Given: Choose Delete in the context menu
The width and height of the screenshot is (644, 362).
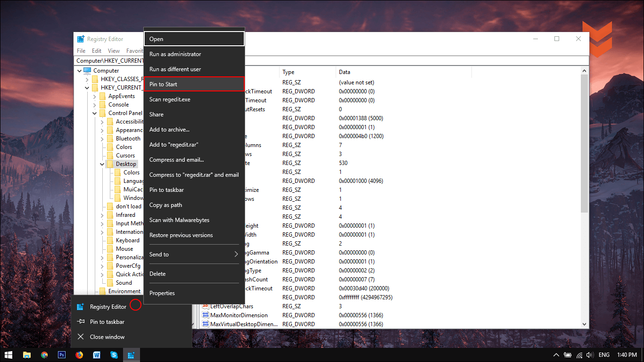Looking at the screenshot, I should [194, 274].
